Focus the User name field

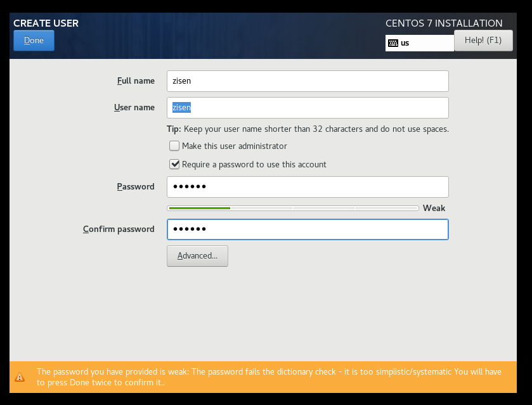pos(308,108)
